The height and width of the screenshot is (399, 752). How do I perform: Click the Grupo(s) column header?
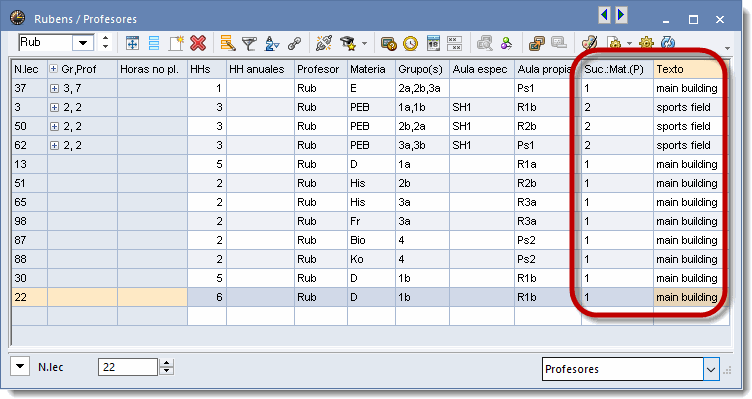[x=422, y=69]
